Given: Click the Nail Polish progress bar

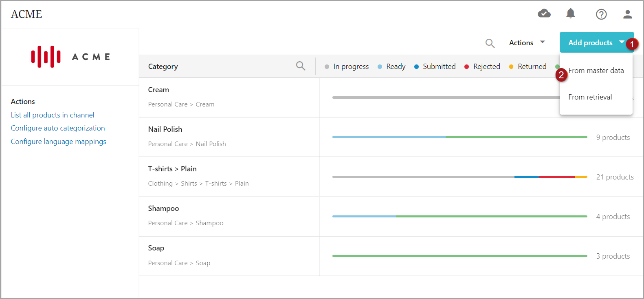Looking at the screenshot, I should [459, 137].
